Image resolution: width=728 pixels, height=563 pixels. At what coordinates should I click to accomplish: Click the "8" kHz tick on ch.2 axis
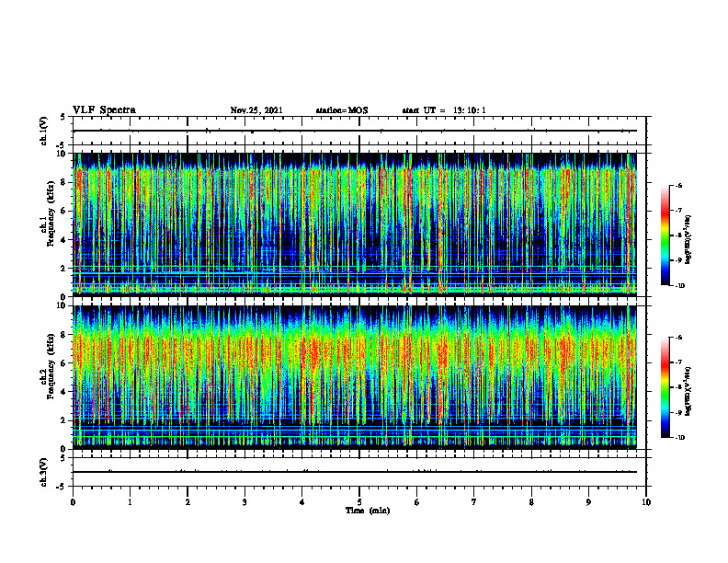(64, 335)
